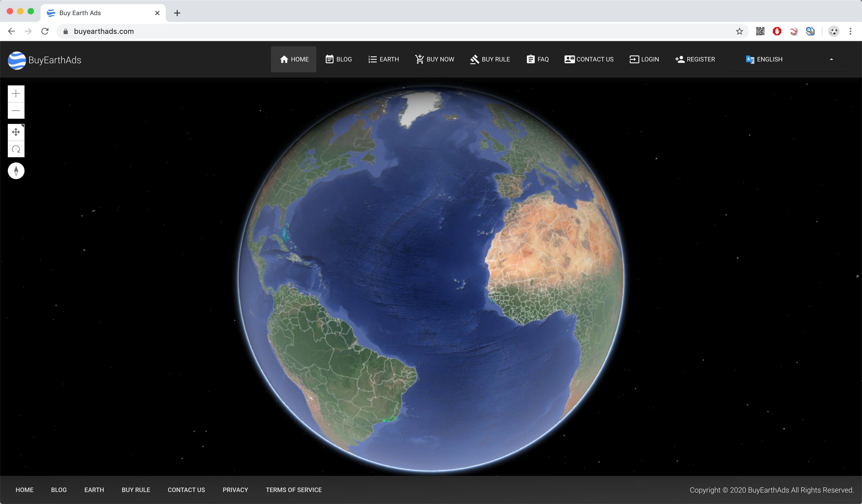Click the REGISTER button
The height and width of the screenshot is (504, 862).
click(695, 60)
